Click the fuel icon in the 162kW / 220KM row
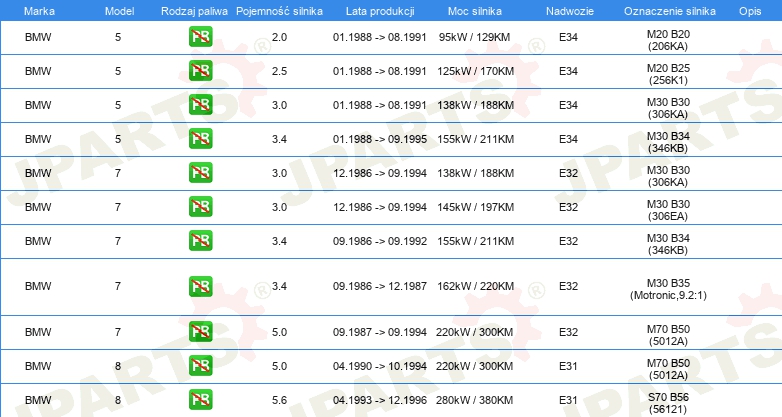This screenshot has width=782, height=417. tap(200, 286)
